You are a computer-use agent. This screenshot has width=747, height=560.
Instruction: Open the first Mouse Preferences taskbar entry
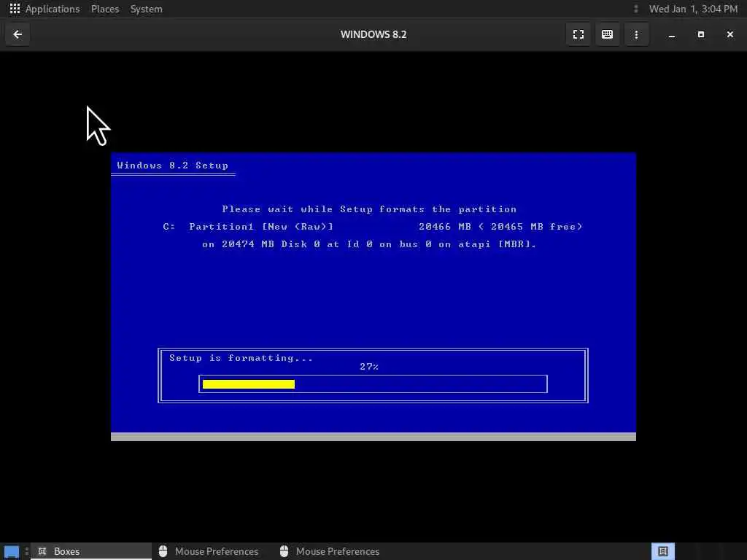[209, 551]
